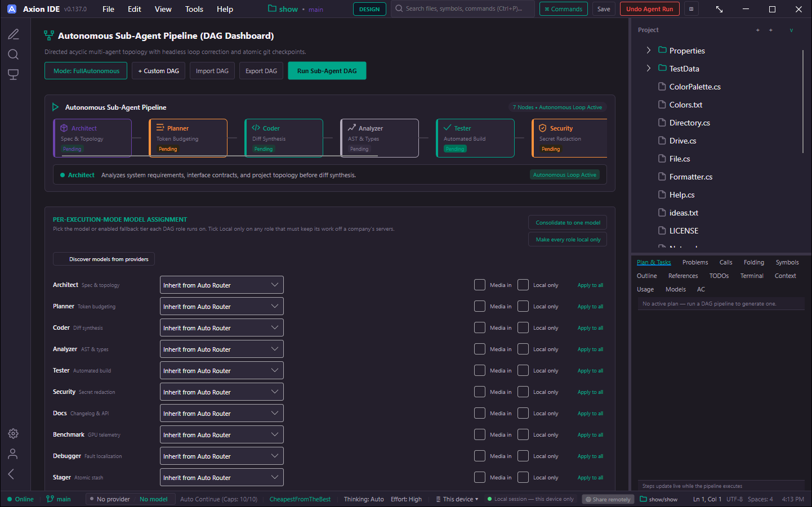This screenshot has width=812, height=507.
Task: Click the diagonal expand arrows icon in title bar
Action: (x=719, y=9)
